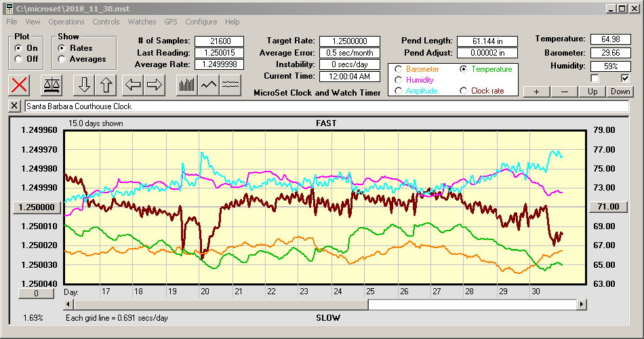Screen dimensions: 644x339
Task: Click the right arrow toolbar button
Action: pyautogui.click(x=155, y=85)
